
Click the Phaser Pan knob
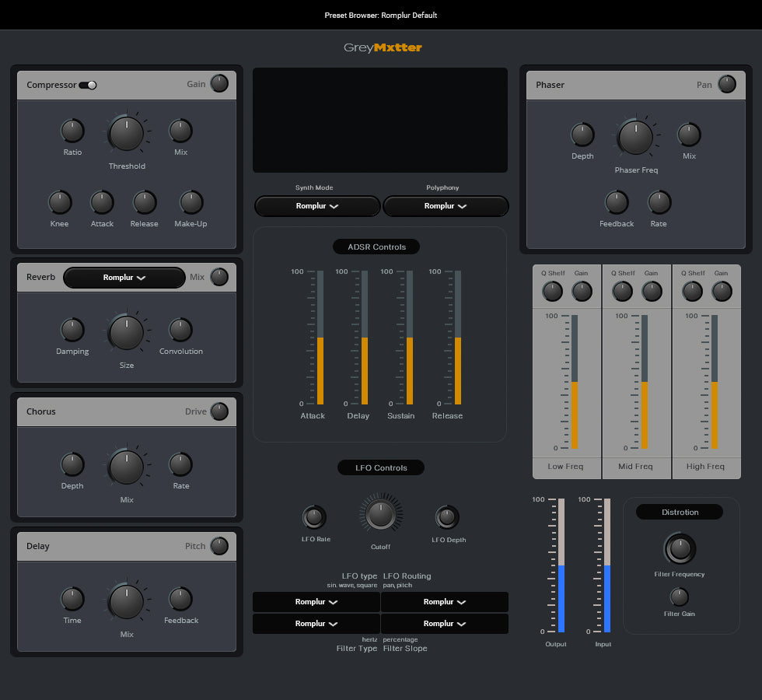727,84
